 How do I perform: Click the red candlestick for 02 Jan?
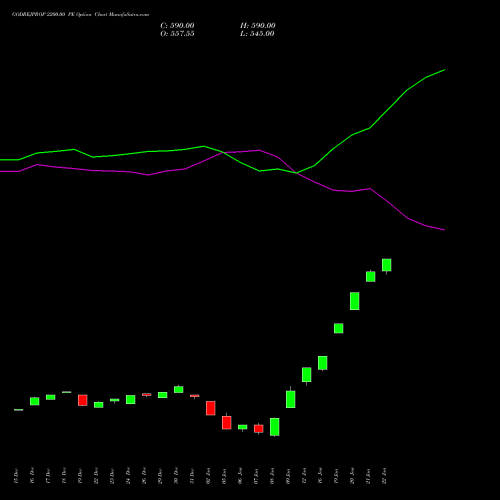tap(211, 408)
